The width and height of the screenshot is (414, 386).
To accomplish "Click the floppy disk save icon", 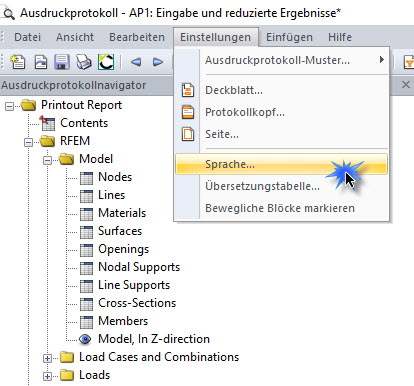I will coord(62,62).
